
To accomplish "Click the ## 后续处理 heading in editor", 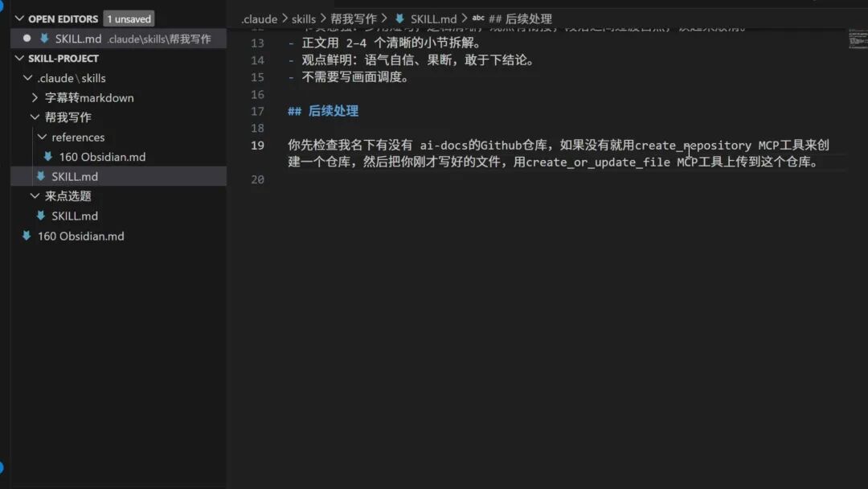I will (x=323, y=111).
